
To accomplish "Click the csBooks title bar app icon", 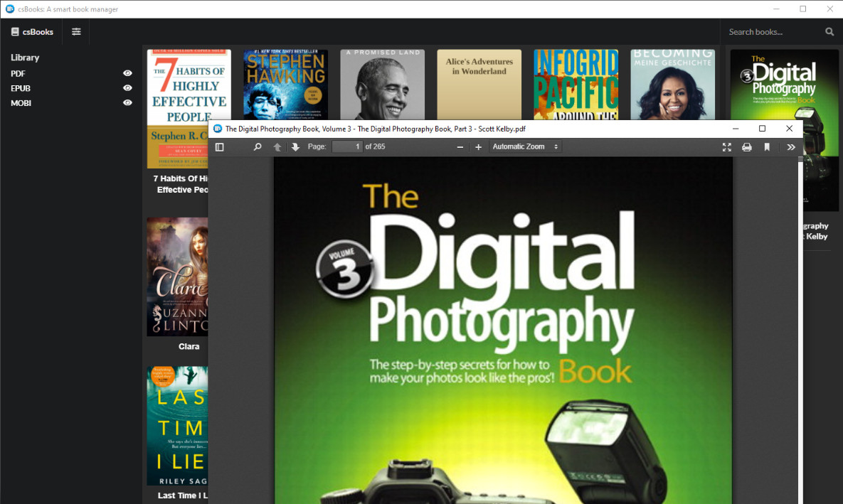I will click(x=10, y=9).
